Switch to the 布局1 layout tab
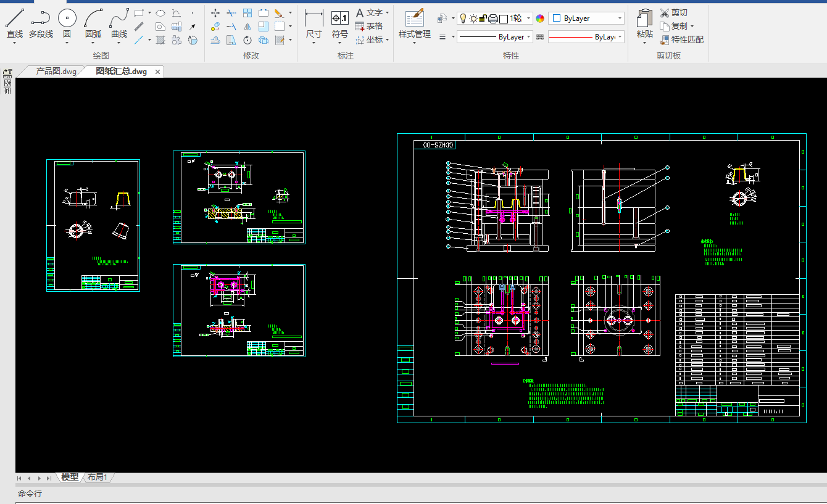Screen dimensions: 827x504 (98, 477)
